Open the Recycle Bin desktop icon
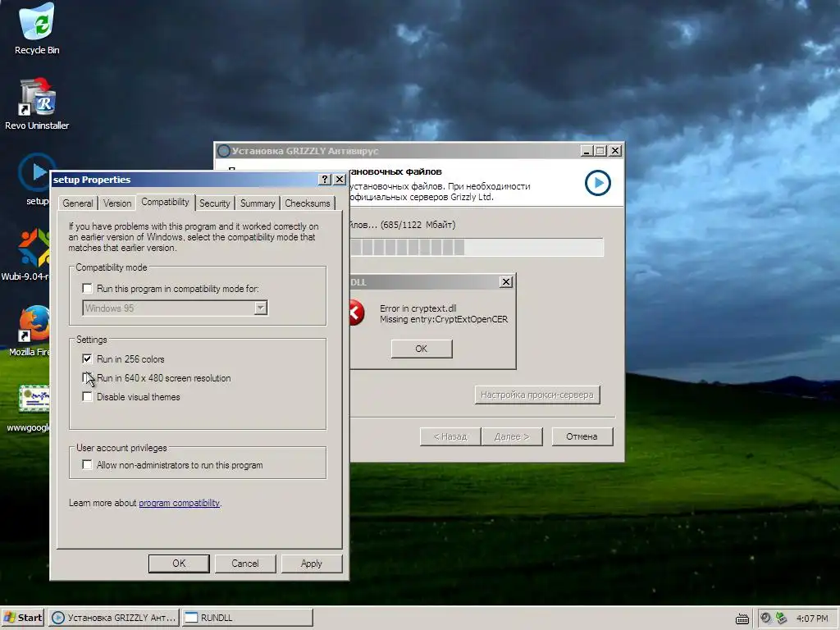Screen dimensions: 840x630 36,29
